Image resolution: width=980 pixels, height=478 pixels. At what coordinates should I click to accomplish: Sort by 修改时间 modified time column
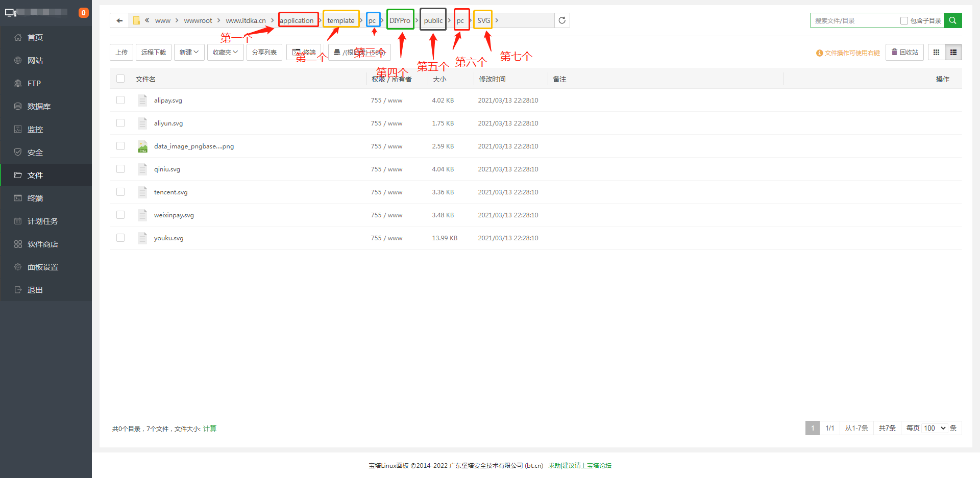pos(492,79)
